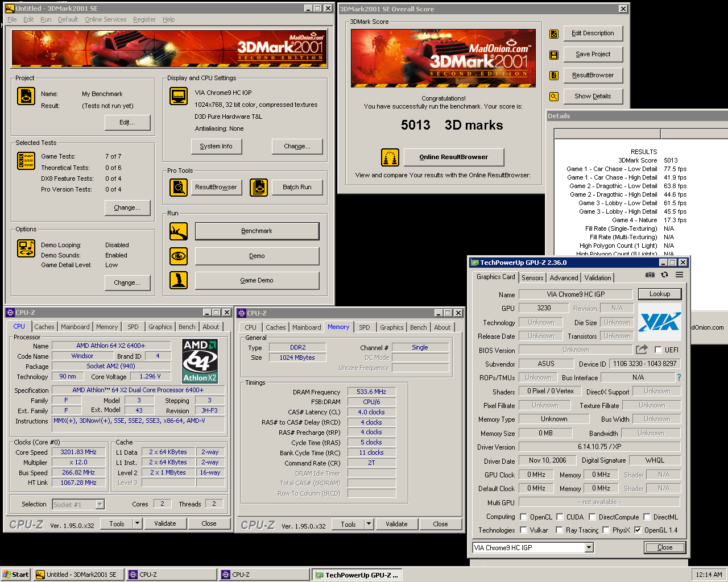Click the DRAM Frequency value 533.6 MHz
Screen dimensions: 728x582
pos(371,392)
